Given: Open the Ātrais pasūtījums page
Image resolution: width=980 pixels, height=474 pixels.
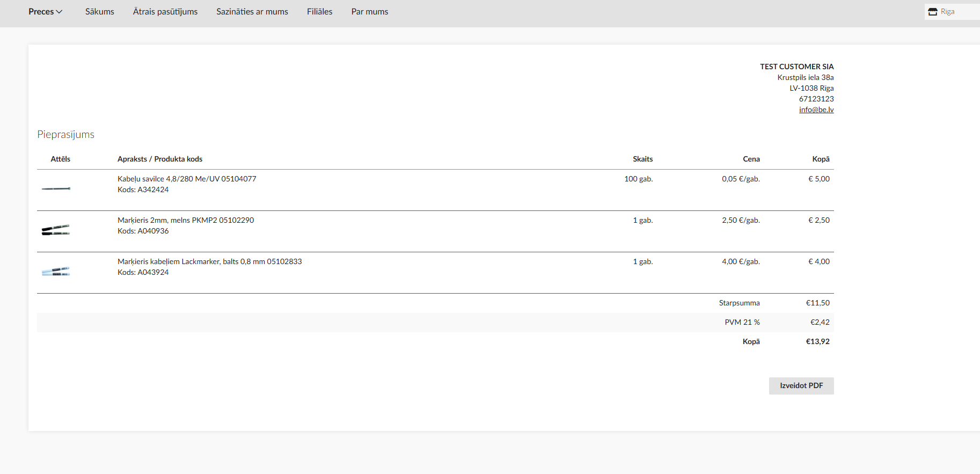Looking at the screenshot, I should pyautogui.click(x=165, y=12).
